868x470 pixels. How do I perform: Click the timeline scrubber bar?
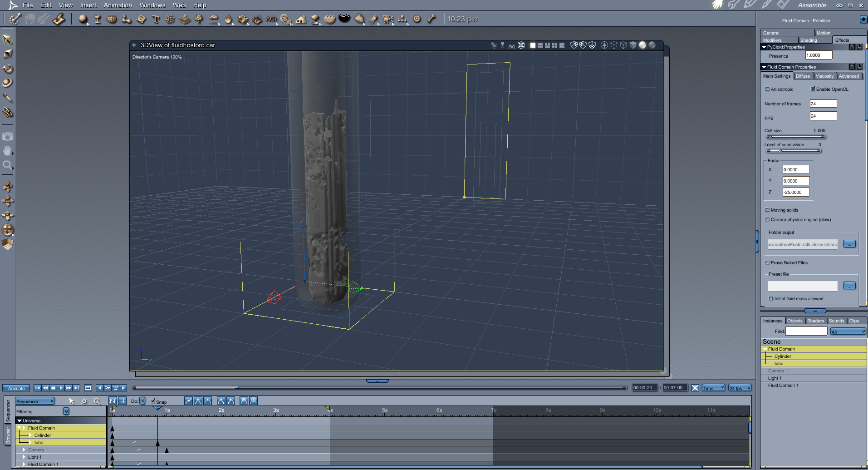coord(379,387)
